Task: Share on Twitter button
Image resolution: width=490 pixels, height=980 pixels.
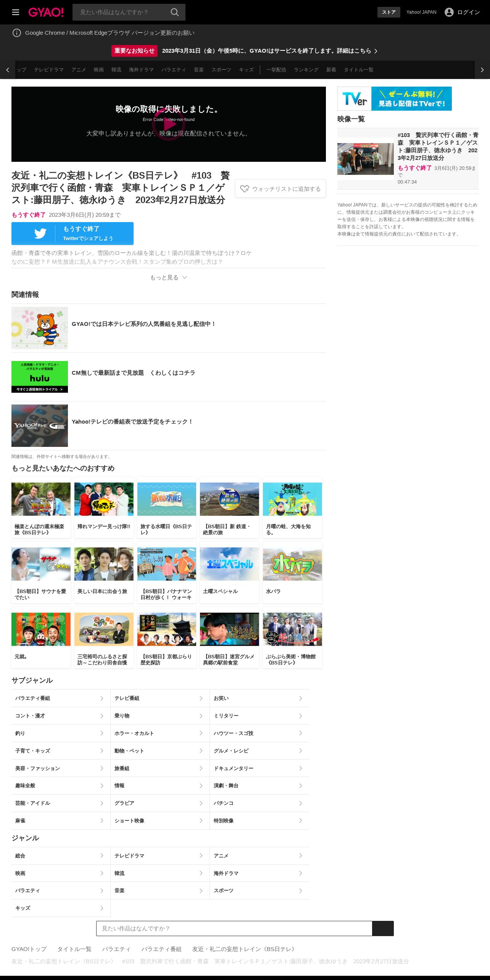Action: tap(73, 234)
